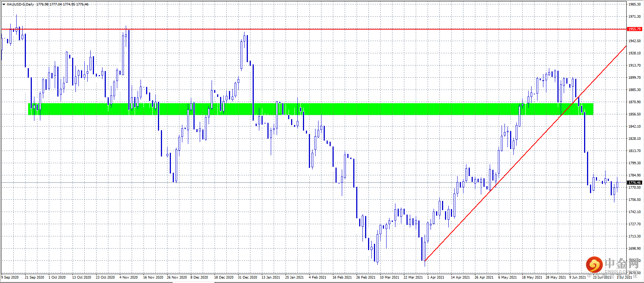
Task: Click the 16 Nov 2020 date label
Action: click(x=153, y=277)
